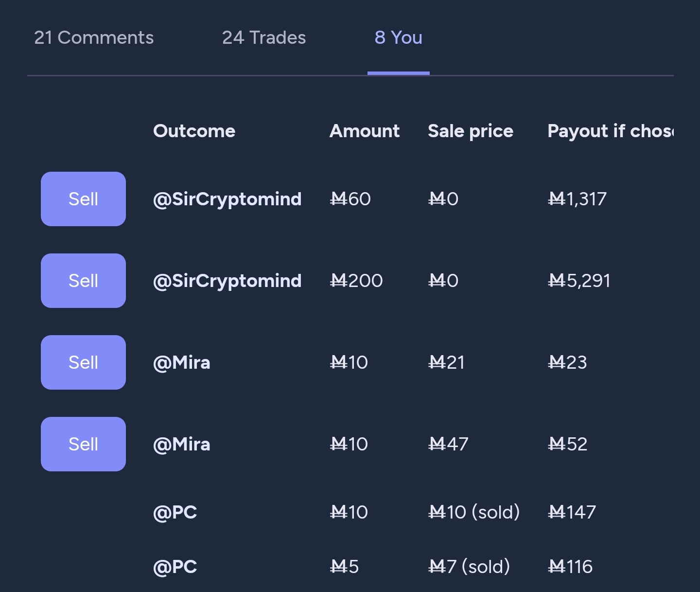Click the Payout if chosen header
The height and width of the screenshot is (592, 700).
pos(610,131)
